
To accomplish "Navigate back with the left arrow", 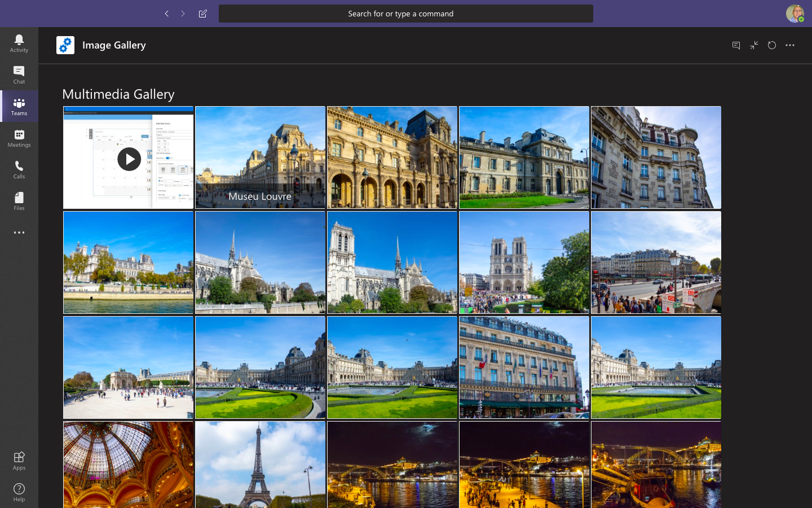I will click(x=167, y=14).
